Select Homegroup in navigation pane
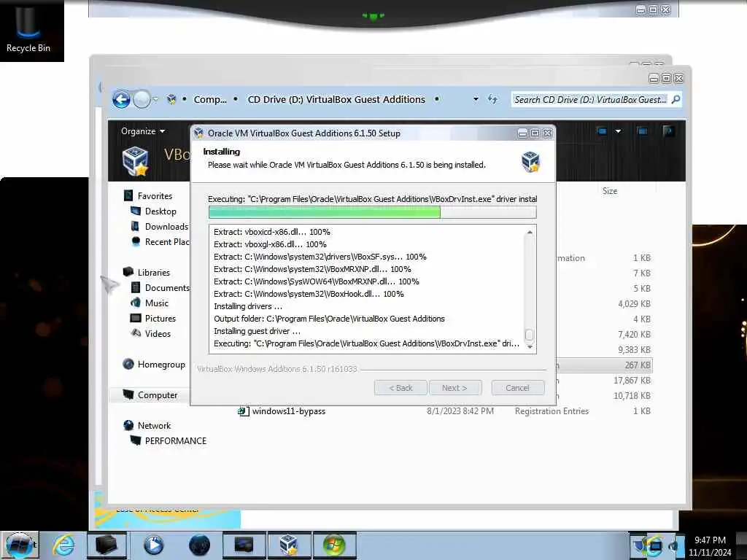 pos(161,365)
